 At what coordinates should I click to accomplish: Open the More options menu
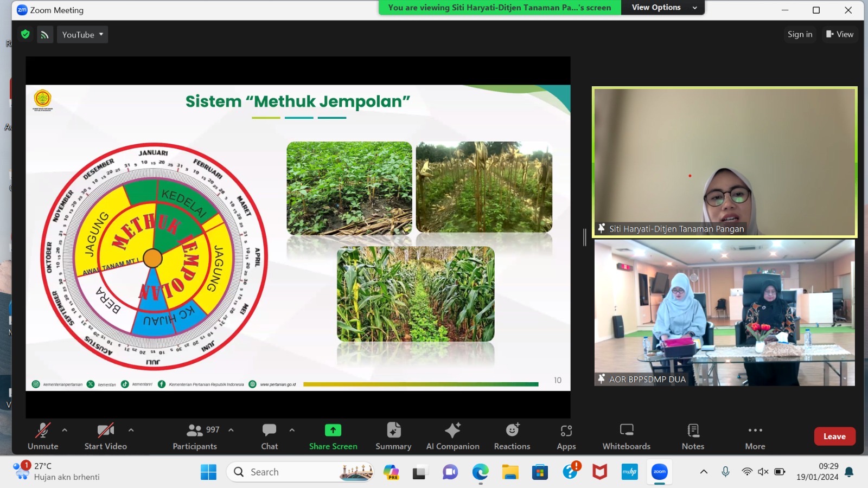755,436
